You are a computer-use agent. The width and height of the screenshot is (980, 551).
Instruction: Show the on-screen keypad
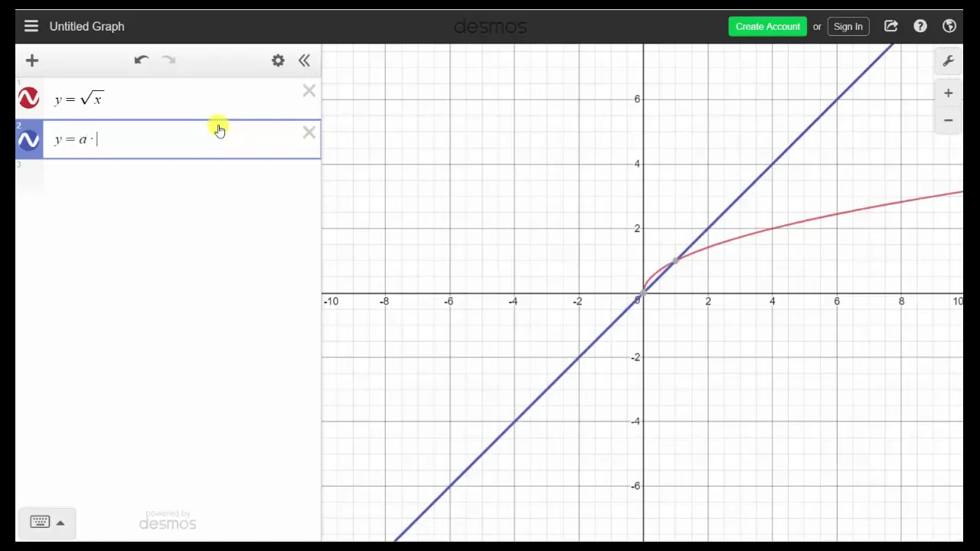[x=40, y=522]
